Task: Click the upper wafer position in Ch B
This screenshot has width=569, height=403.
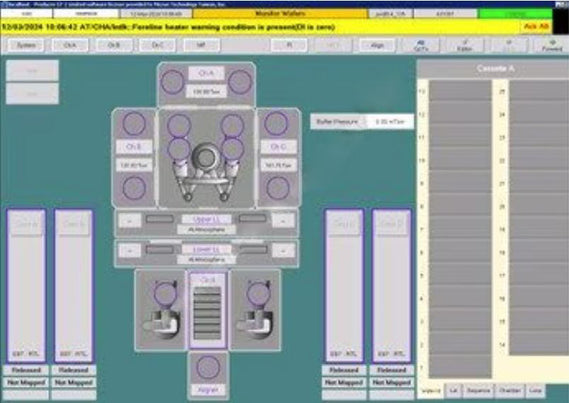Action: pyautogui.click(x=134, y=124)
